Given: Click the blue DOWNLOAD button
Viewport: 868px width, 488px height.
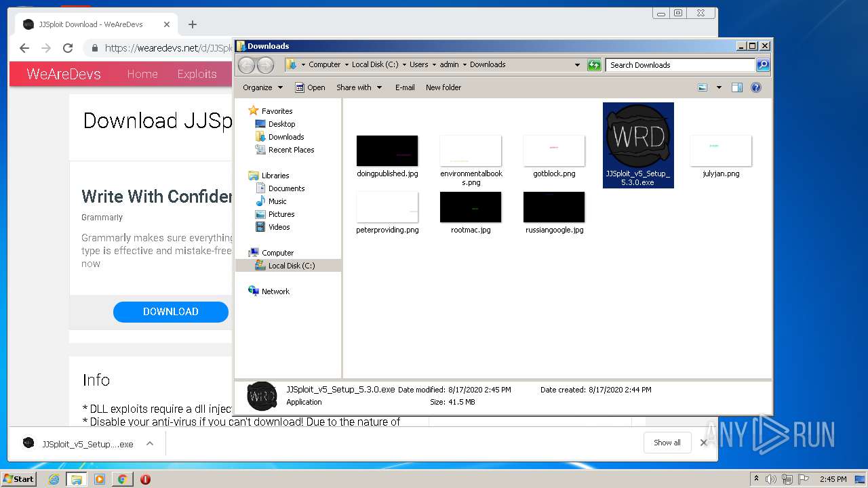Looking at the screenshot, I should (171, 312).
